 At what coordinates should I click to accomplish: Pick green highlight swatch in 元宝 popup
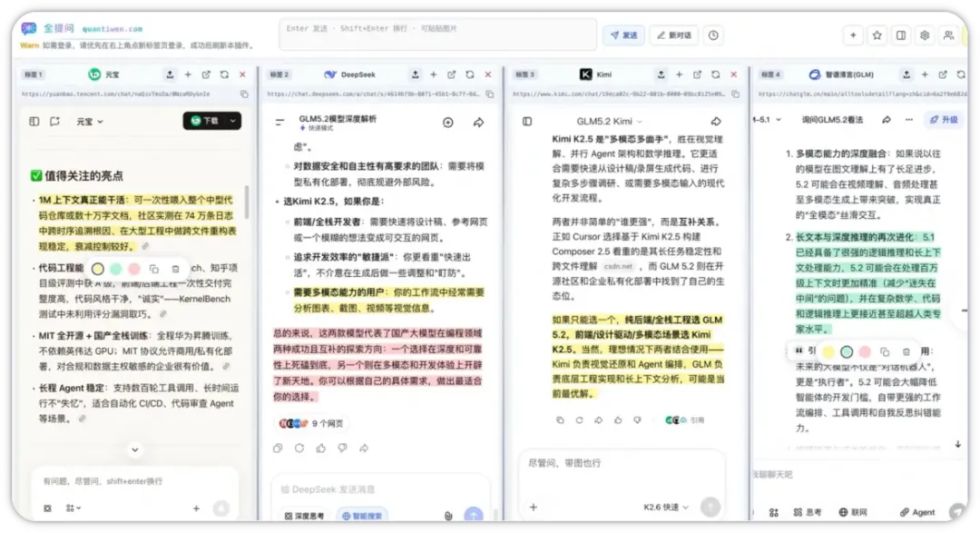point(115,269)
